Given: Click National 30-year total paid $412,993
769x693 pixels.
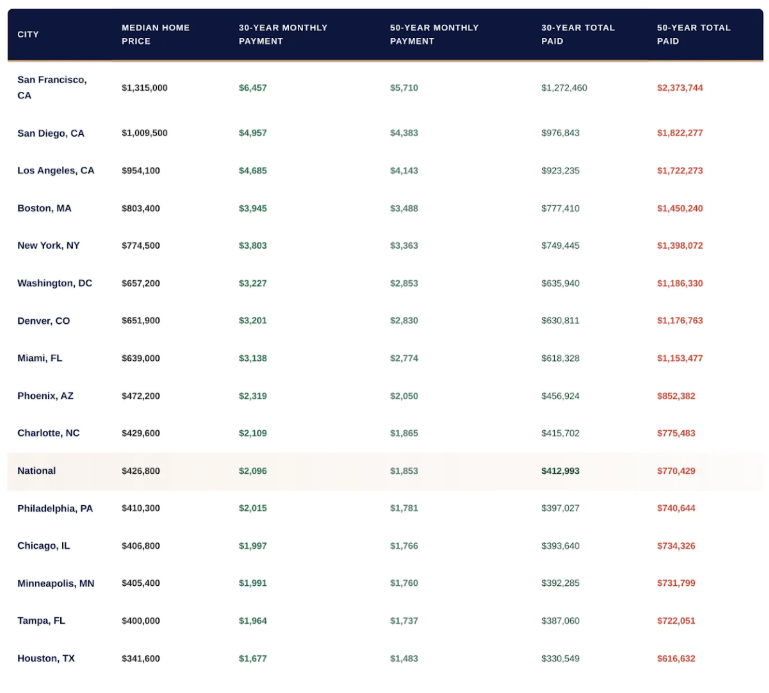Looking at the screenshot, I should [x=560, y=471].
